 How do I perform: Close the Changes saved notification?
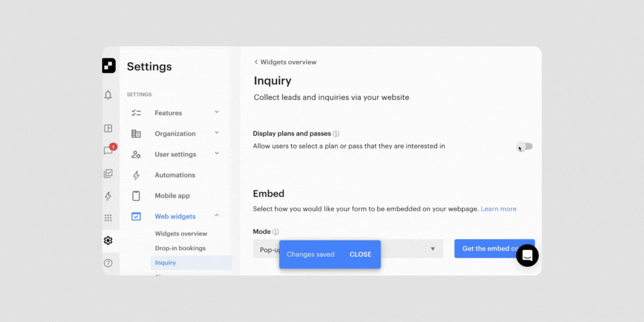pyautogui.click(x=360, y=254)
